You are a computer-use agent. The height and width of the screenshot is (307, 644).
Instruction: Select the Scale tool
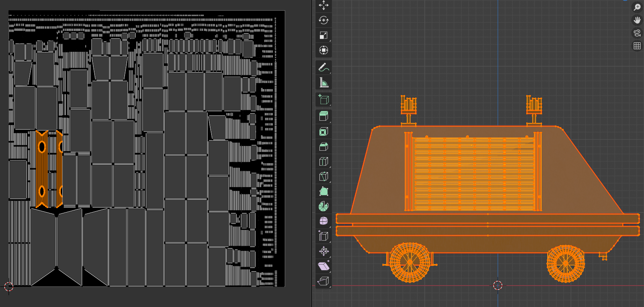click(324, 36)
